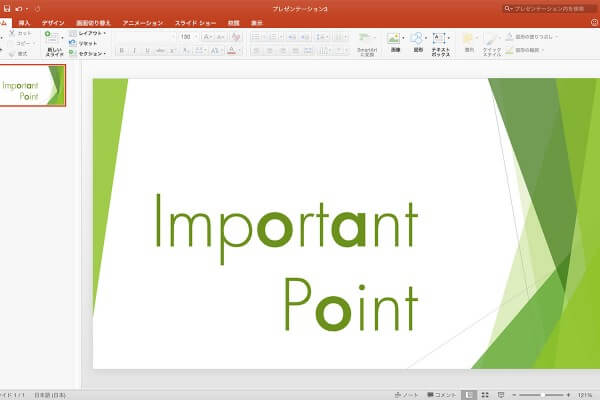Switch to the 画面切り替え Transitions tab

[93, 23]
